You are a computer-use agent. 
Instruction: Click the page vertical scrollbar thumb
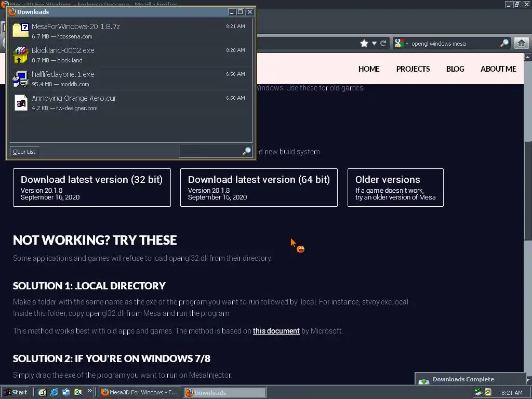coord(528,191)
